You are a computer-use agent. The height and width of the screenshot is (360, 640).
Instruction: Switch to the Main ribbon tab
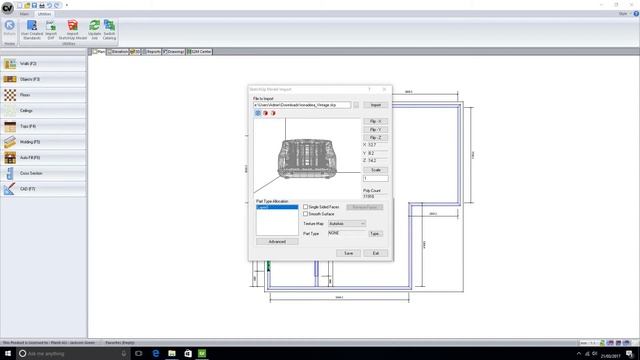[24, 14]
